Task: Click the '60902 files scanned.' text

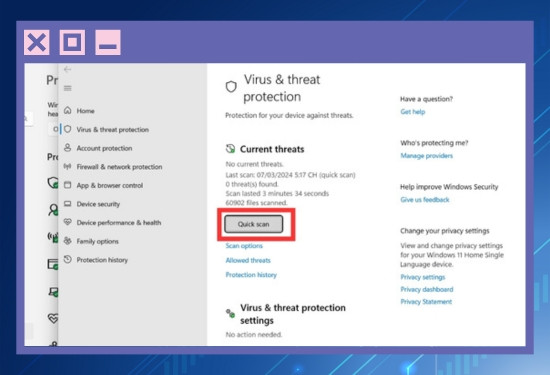Action: 256,202
